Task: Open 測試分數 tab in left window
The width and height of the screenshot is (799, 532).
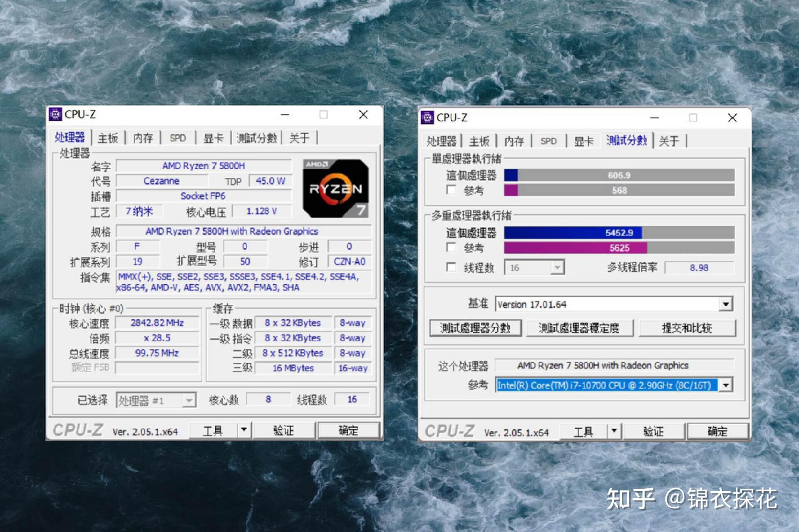Action: click(257, 138)
